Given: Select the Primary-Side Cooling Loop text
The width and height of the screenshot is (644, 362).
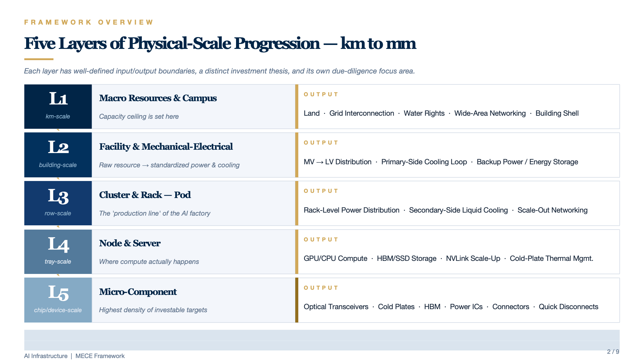Looking at the screenshot, I should pos(424,162).
